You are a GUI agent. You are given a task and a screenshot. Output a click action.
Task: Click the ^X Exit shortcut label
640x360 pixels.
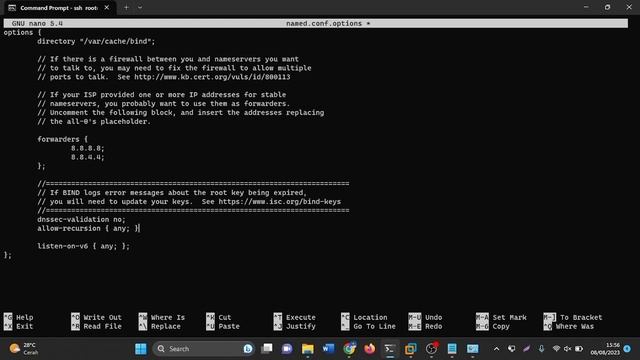click(x=19, y=326)
